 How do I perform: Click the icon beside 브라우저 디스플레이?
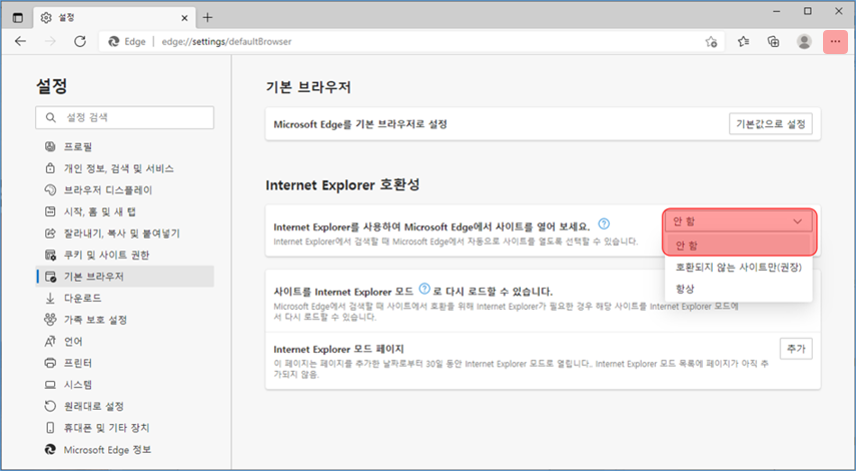(50, 190)
